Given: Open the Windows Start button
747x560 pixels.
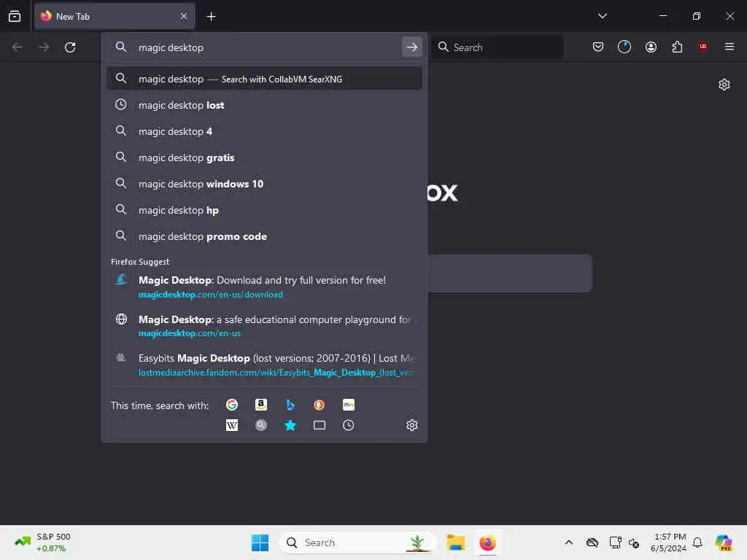Looking at the screenshot, I should click(260, 542).
